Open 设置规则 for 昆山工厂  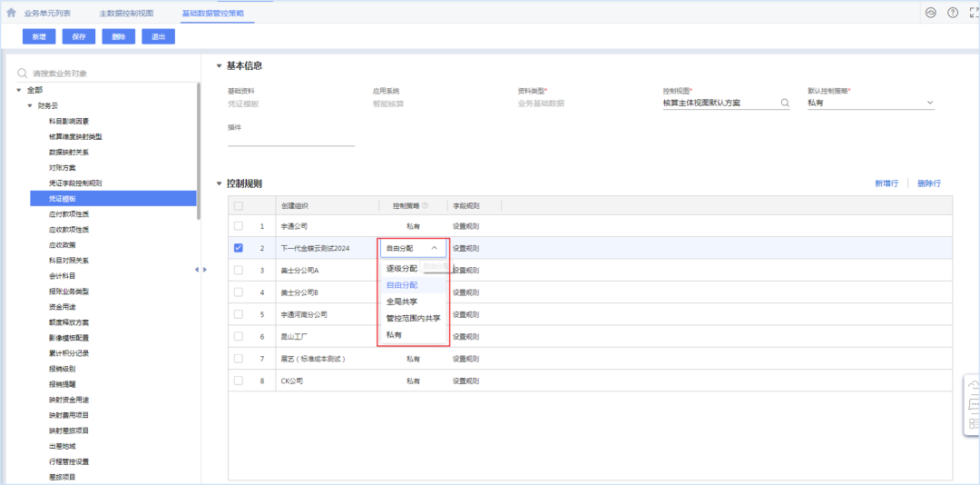pyautogui.click(x=465, y=336)
